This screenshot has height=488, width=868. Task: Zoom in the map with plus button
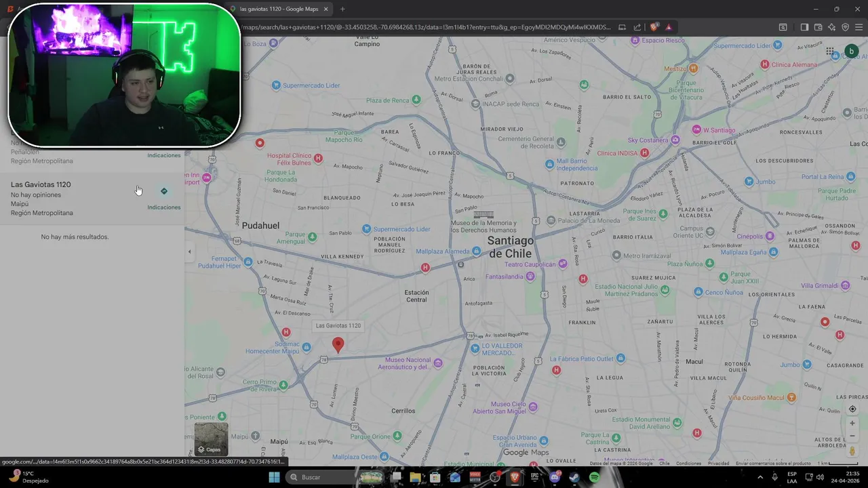pyautogui.click(x=852, y=424)
